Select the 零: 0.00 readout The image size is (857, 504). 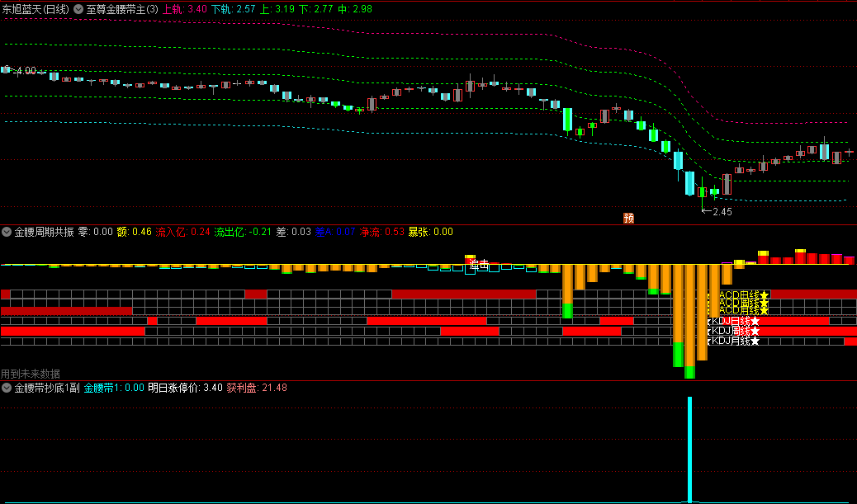(96, 232)
